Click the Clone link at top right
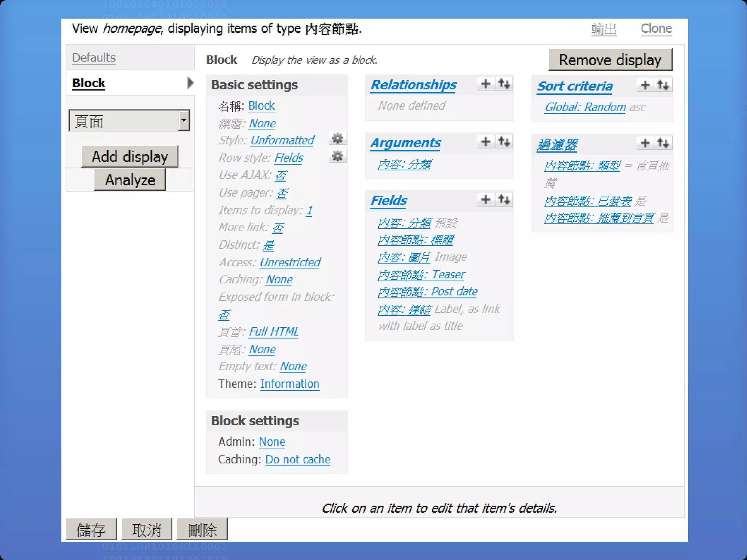The image size is (747, 560). (656, 28)
